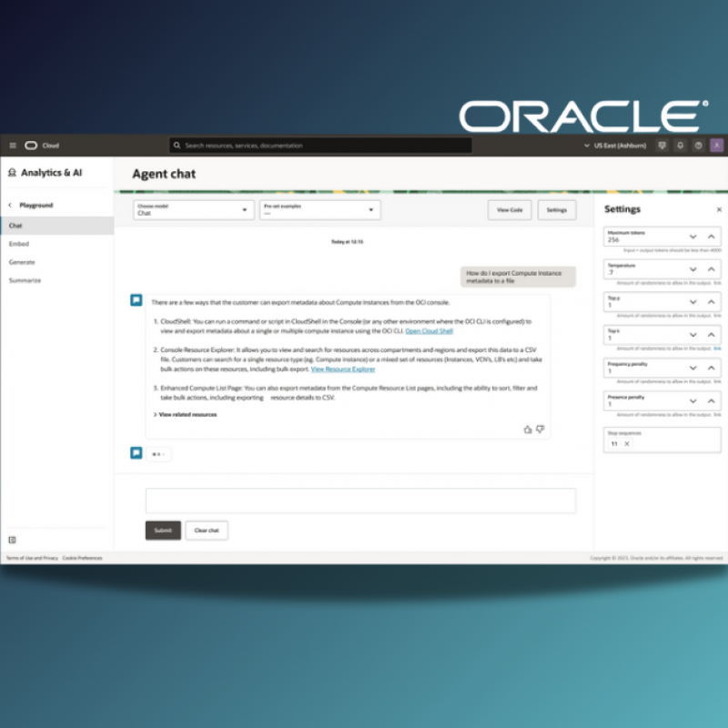
Task: Click the thumbs up feedback icon
Action: 528,430
